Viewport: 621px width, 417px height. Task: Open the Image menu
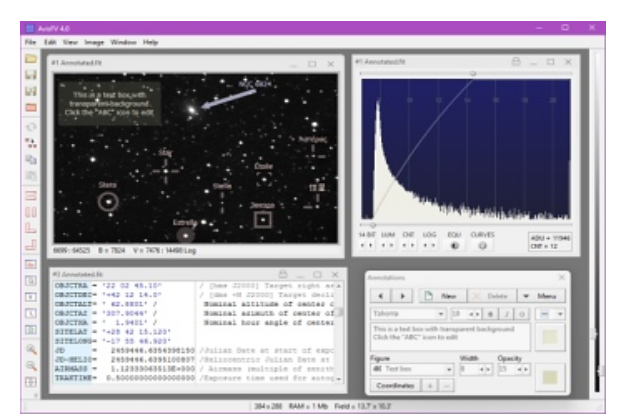point(94,42)
